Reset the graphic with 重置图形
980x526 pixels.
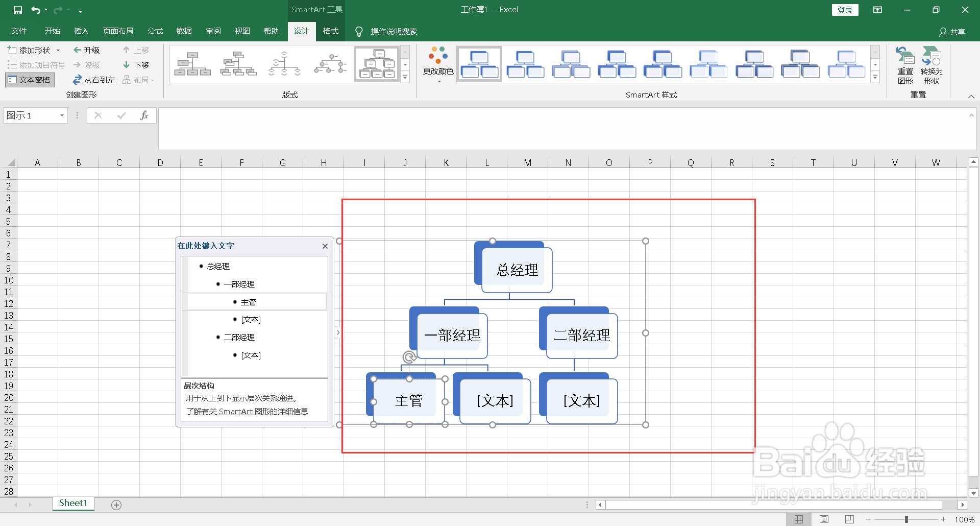coord(905,65)
